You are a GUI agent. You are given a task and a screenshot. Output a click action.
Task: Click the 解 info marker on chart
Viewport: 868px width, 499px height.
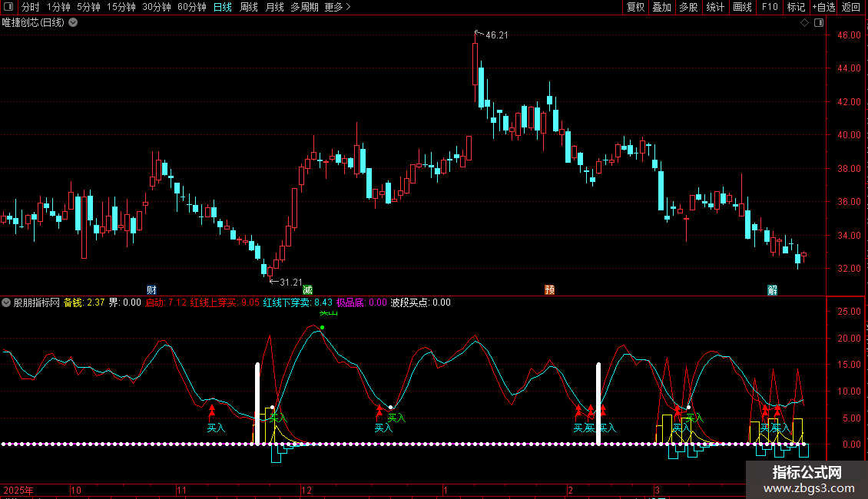(x=773, y=290)
